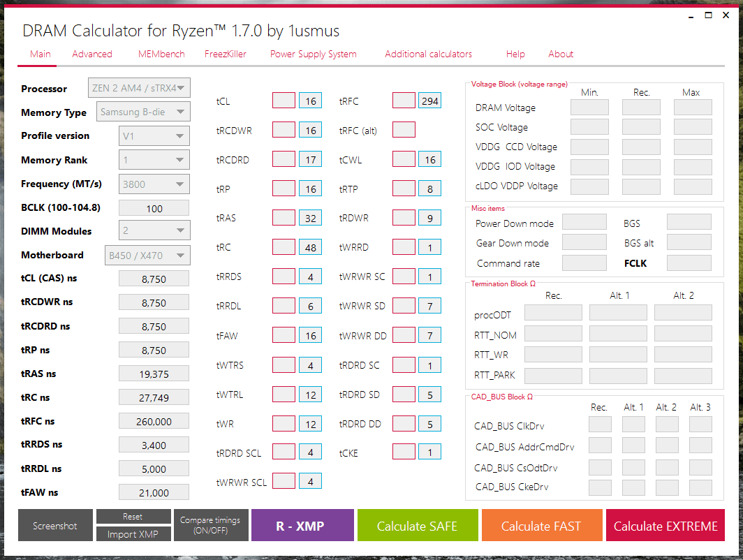743x560 pixels.
Task: Click the Import XMP button
Action: [133, 534]
